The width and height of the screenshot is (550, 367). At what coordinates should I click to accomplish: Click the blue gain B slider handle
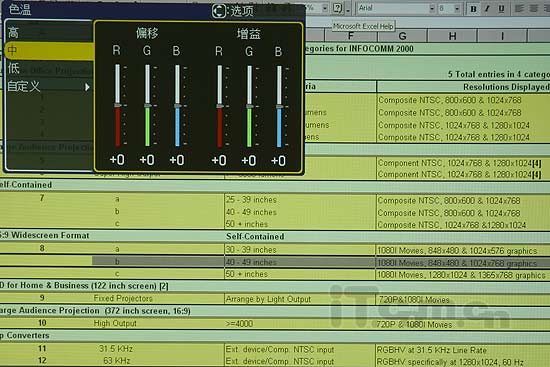click(279, 107)
